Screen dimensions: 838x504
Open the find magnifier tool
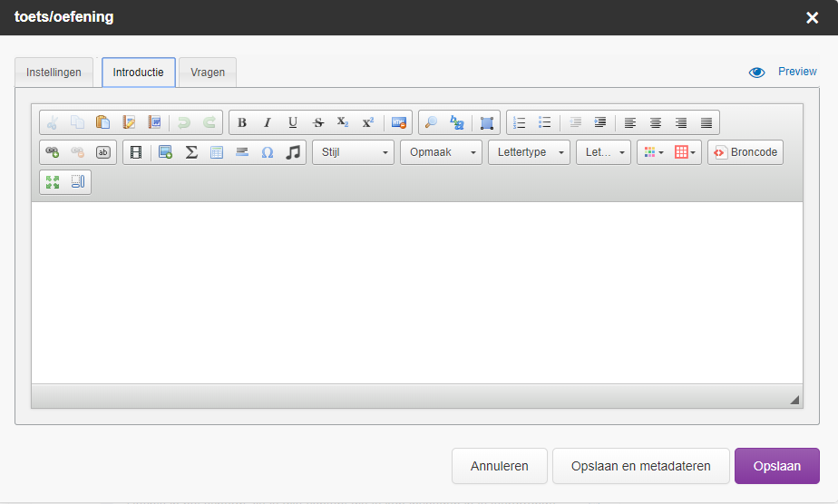click(x=432, y=123)
